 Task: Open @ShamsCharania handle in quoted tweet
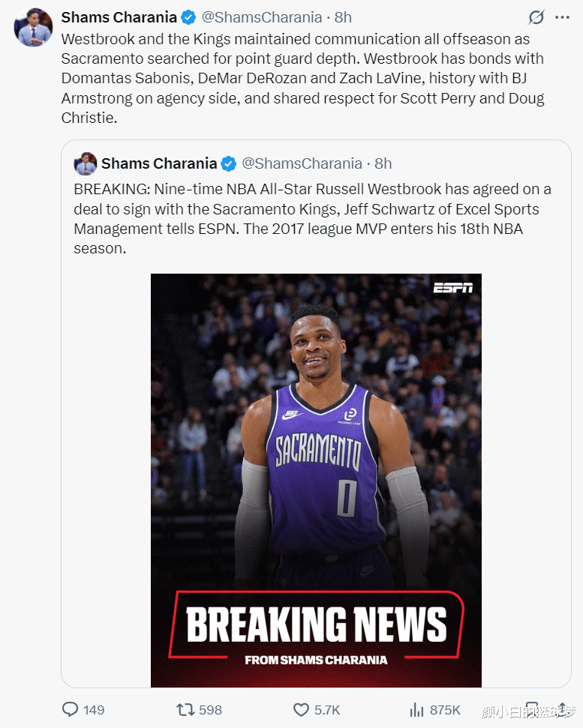302,163
